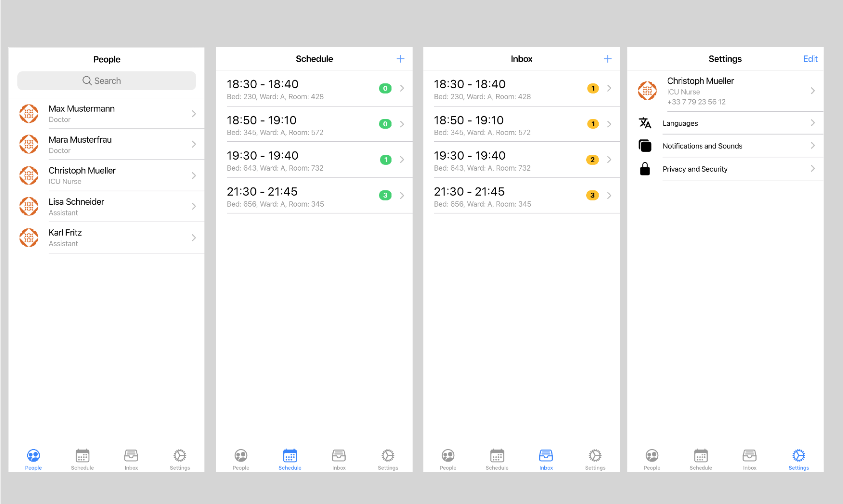Click the Edit button in Settings
This screenshot has width=843, height=504.
point(810,59)
